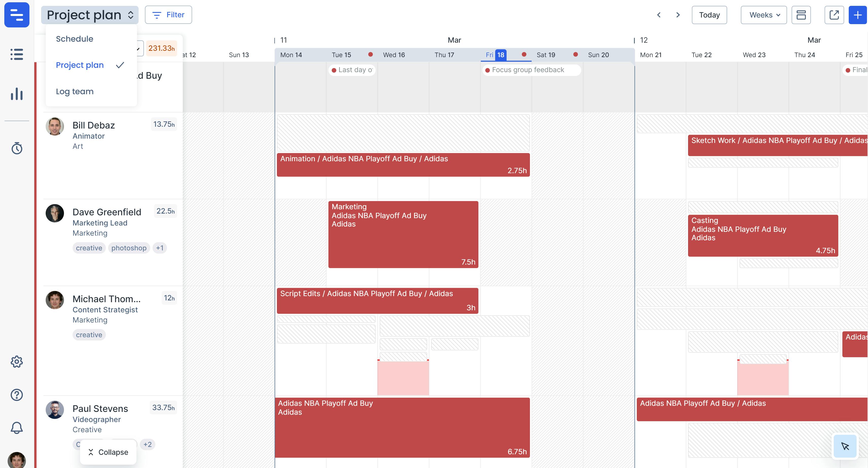Screen dimensions: 868x468
Task: Select Log team from the view menu
Action: [x=74, y=91]
